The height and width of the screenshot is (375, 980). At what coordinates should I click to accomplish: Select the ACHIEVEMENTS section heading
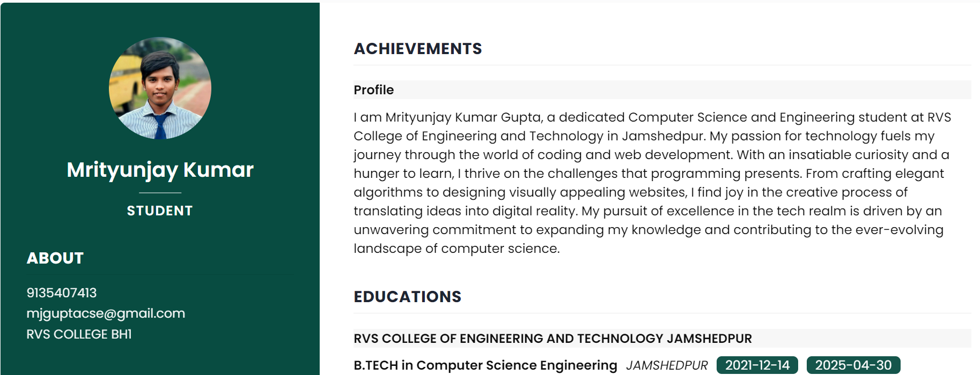(x=418, y=49)
